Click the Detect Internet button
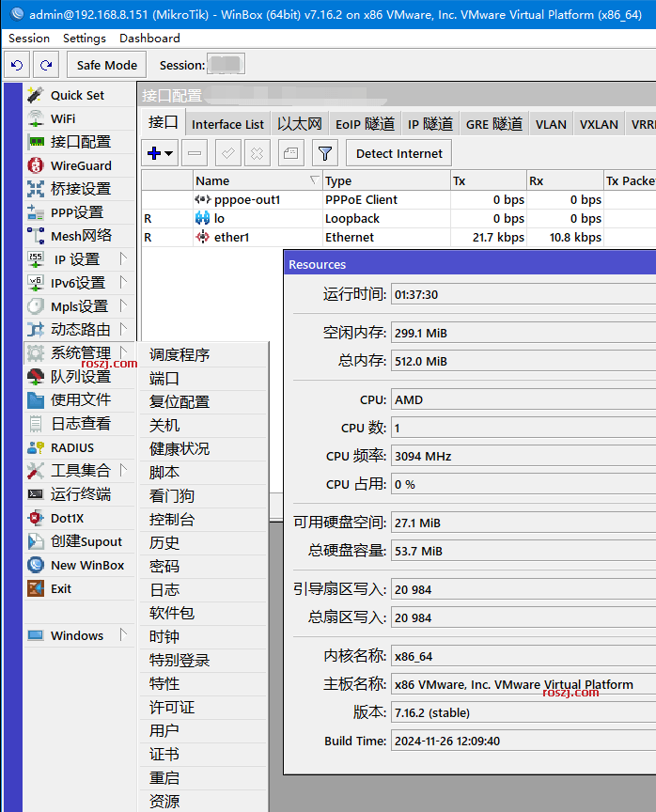The image size is (656, 812). click(x=398, y=153)
